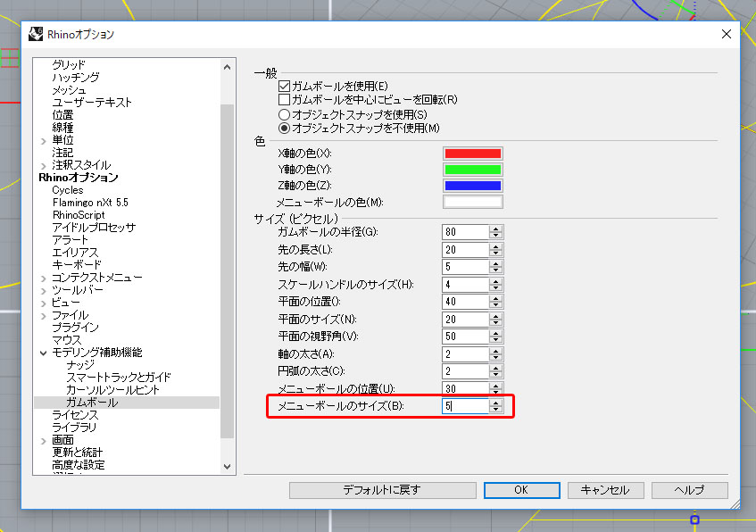Increase メニューボールのサイズ with up spinner arrow
Screen dimensions: 756x532
tap(495, 403)
